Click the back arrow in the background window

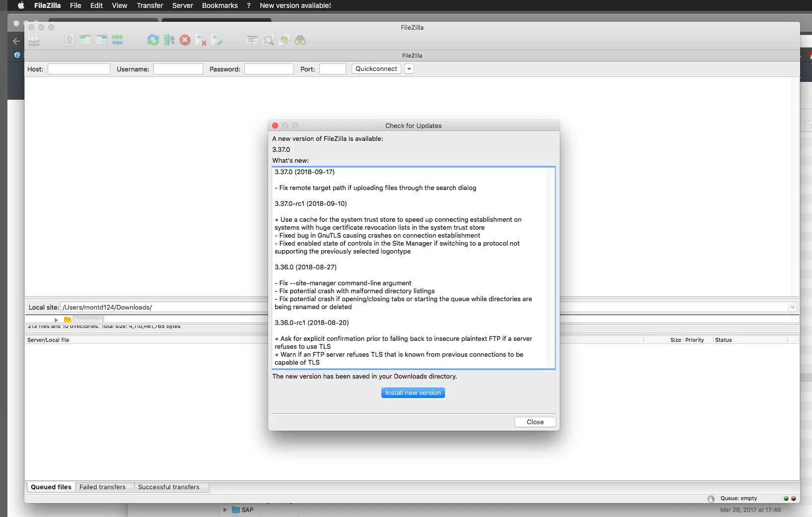16,41
